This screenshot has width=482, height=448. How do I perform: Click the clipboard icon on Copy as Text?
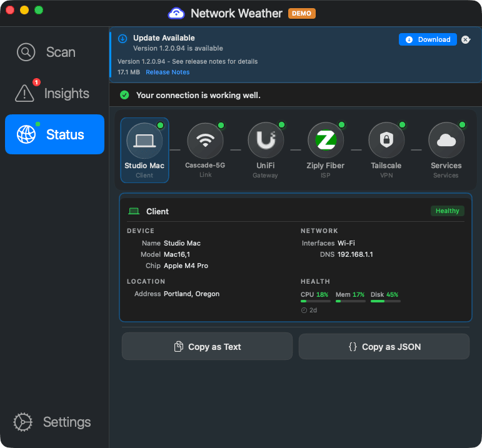coord(179,346)
